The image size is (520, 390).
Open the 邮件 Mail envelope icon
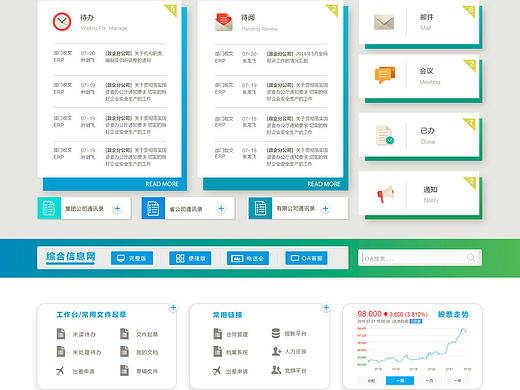coord(384,22)
